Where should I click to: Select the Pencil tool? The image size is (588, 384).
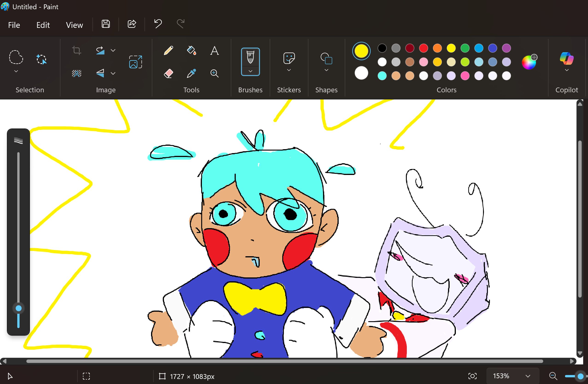point(169,50)
